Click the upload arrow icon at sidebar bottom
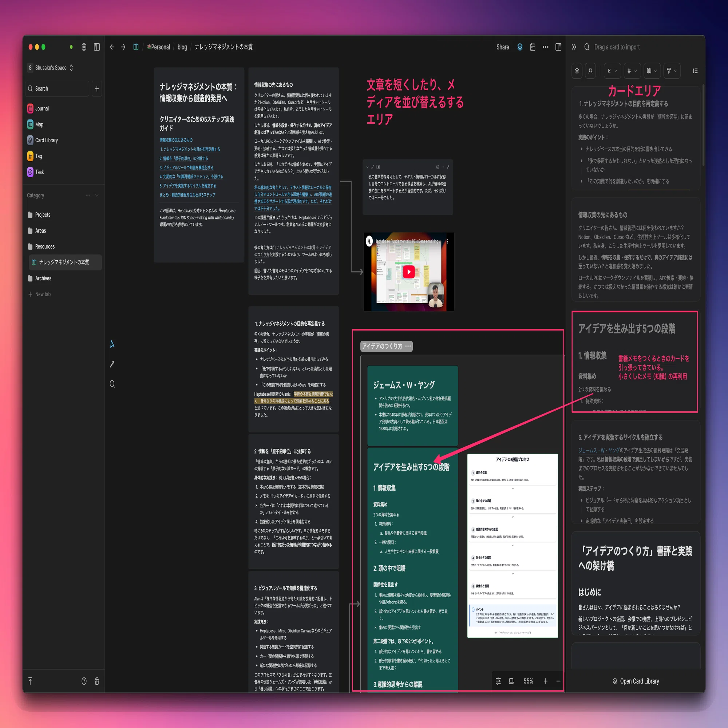The image size is (728, 728). pos(30,681)
